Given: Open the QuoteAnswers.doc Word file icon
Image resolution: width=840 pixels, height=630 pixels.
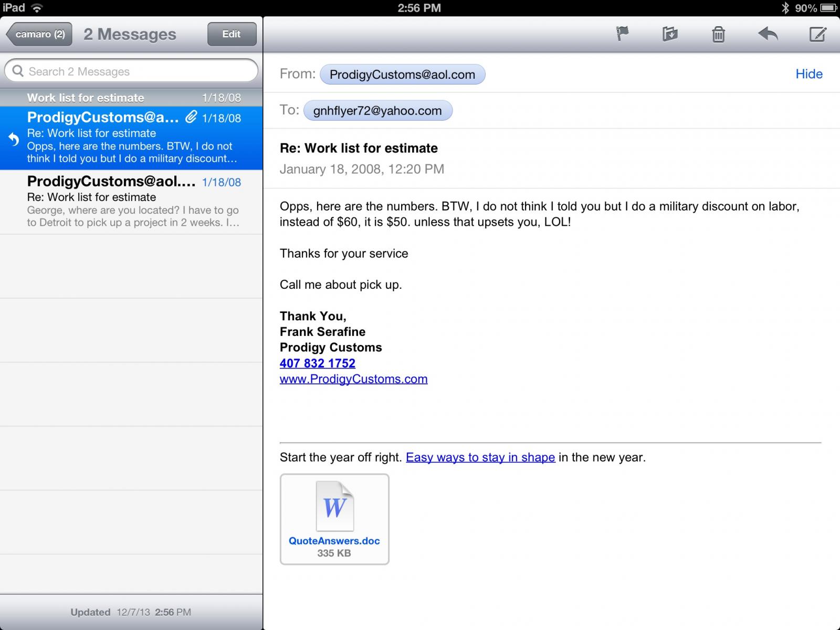Looking at the screenshot, I should (x=334, y=506).
